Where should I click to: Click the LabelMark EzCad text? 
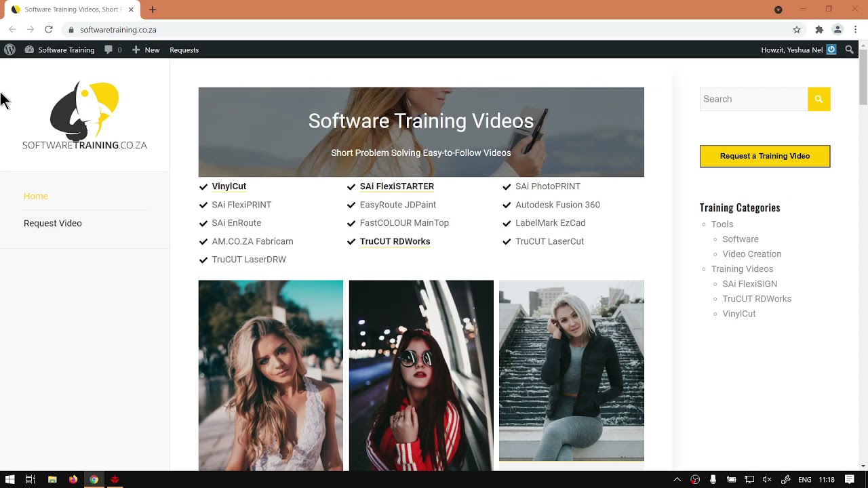click(x=550, y=223)
